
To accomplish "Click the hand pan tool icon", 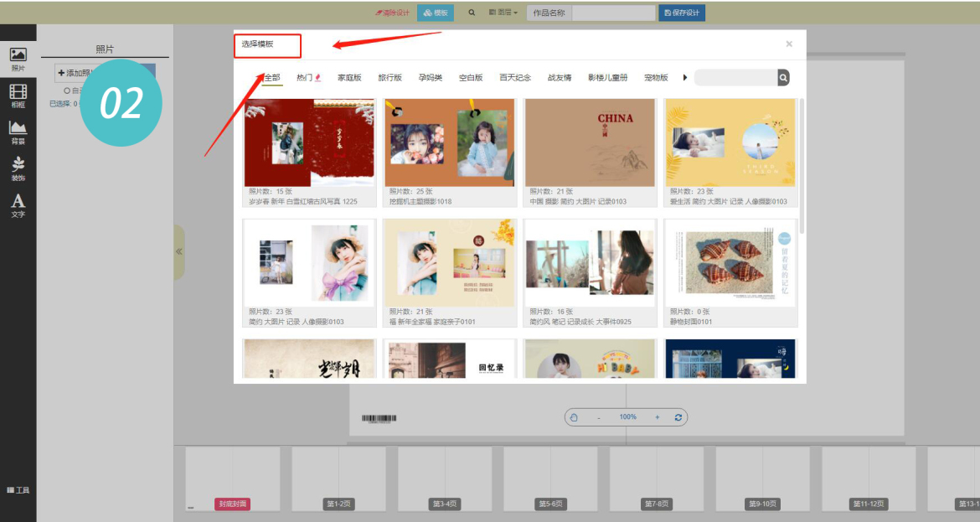I will tap(574, 417).
